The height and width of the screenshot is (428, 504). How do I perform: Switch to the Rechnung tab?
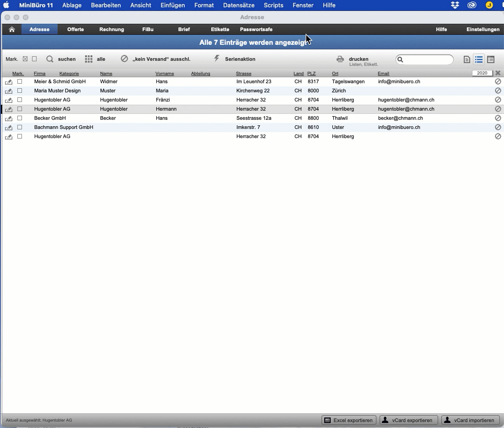pyautogui.click(x=112, y=29)
